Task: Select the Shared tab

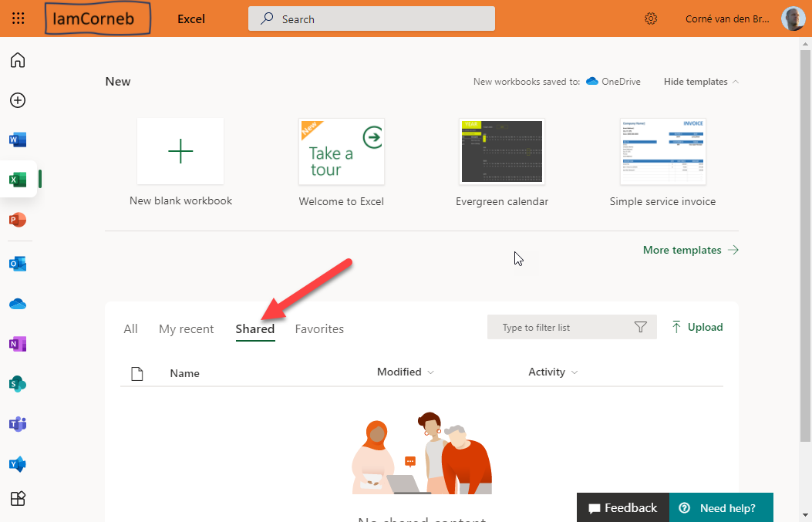Action: 254,328
